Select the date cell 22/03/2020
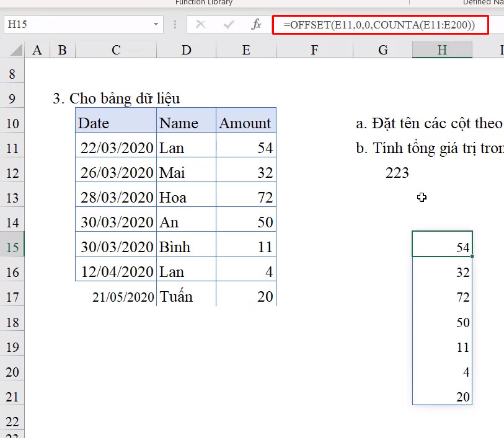 coord(115,147)
